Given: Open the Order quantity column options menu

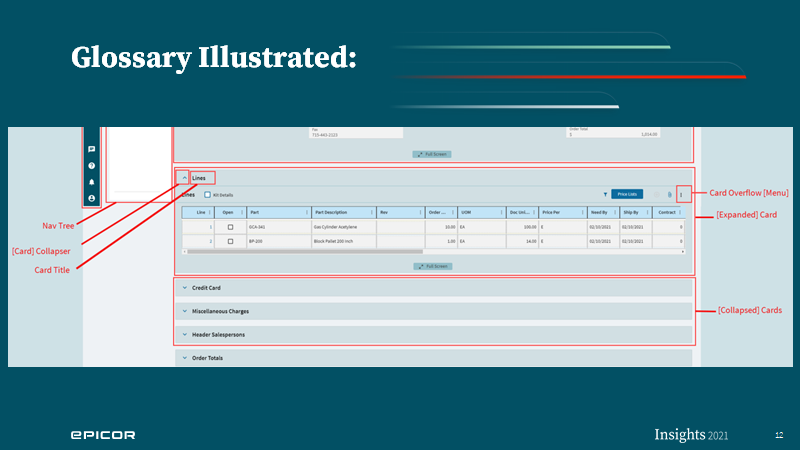Looking at the screenshot, I should pos(453,212).
